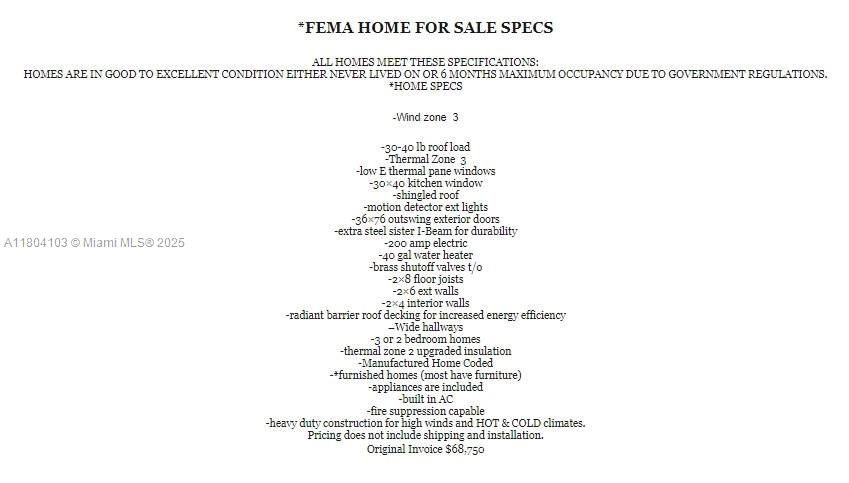Click the 'fire suppression capable' line
Image resolution: width=849 pixels, height=483 pixels.
(x=425, y=411)
